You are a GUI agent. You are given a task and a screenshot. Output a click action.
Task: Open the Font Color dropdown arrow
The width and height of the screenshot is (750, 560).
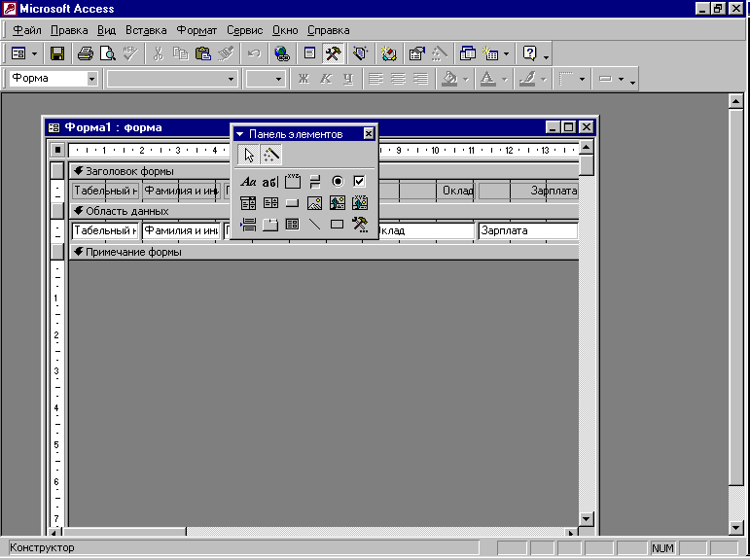pyautogui.click(x=504, y=79)
